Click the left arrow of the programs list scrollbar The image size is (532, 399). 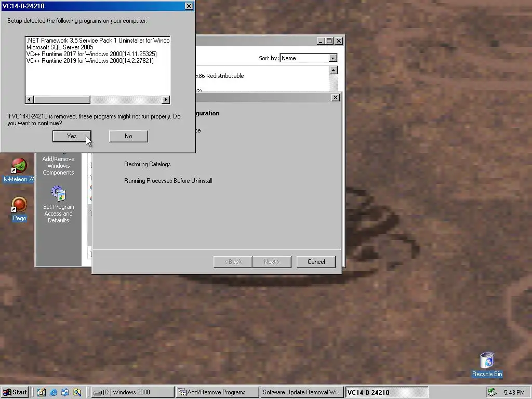(x=30, y=99)
